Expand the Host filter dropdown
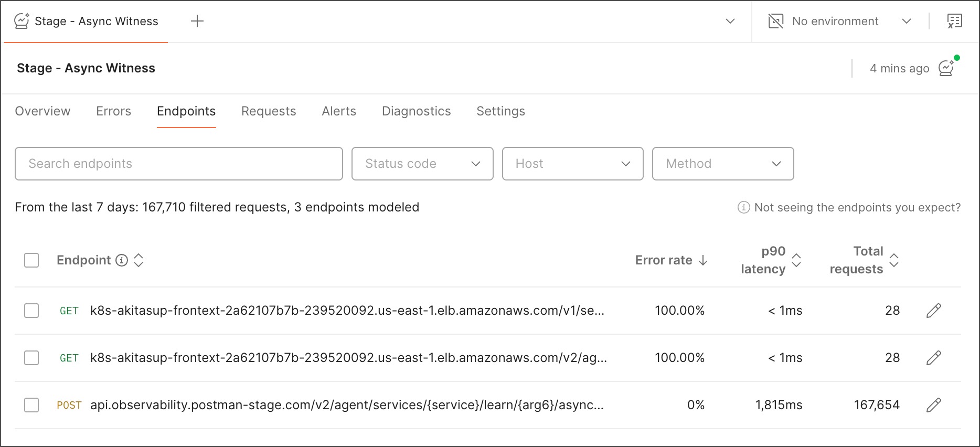This screenshot has height=447, width=980. pos(572,164)
